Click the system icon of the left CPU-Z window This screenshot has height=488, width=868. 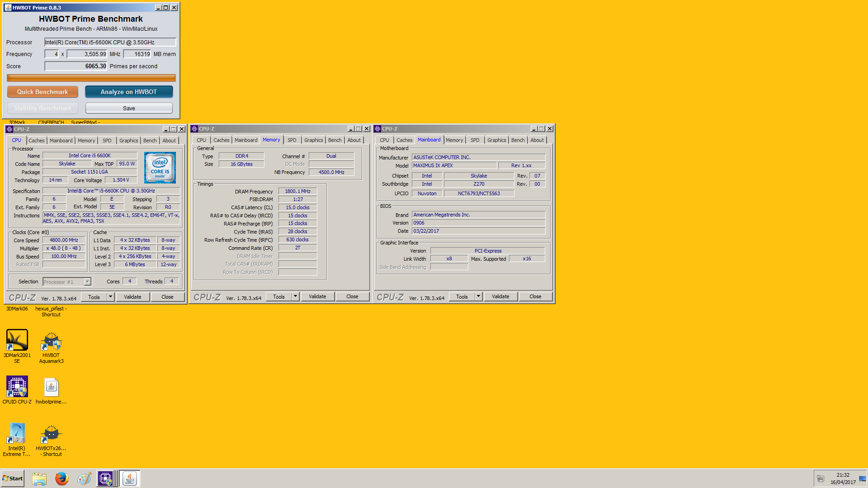coord(9,129)
